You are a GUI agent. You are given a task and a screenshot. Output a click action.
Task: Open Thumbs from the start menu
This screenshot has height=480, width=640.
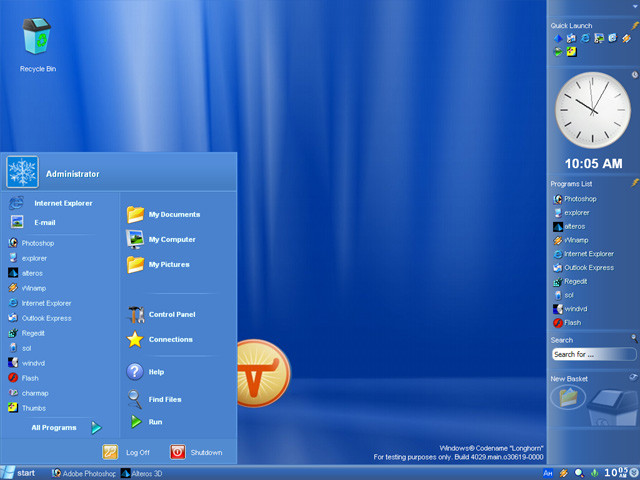coord(27,408)
